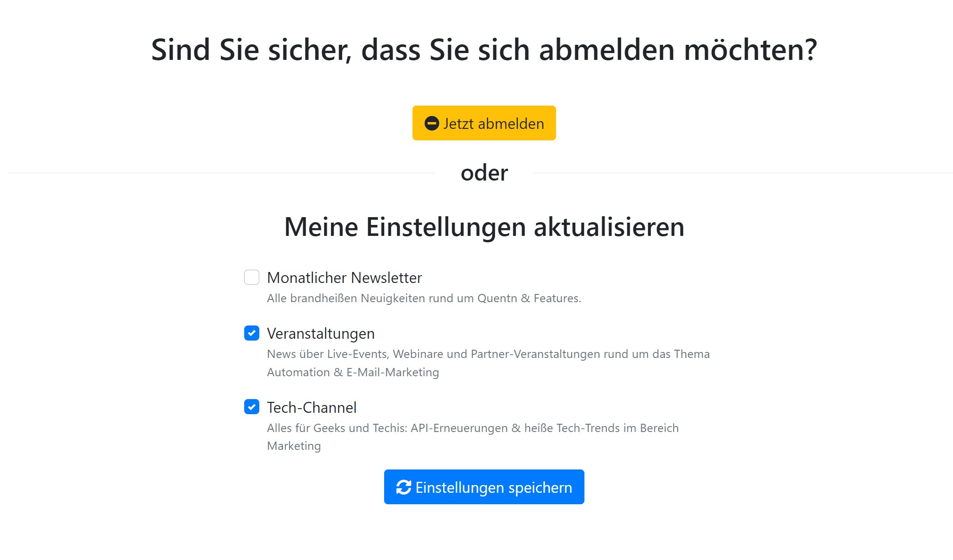This screenshot has height=560, width=953.
Task: Uncheck the Tech-Channel subscription
Action: 252,408
